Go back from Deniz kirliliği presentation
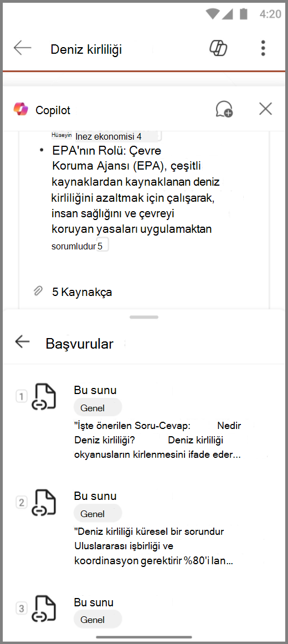 tap(23, 48)
